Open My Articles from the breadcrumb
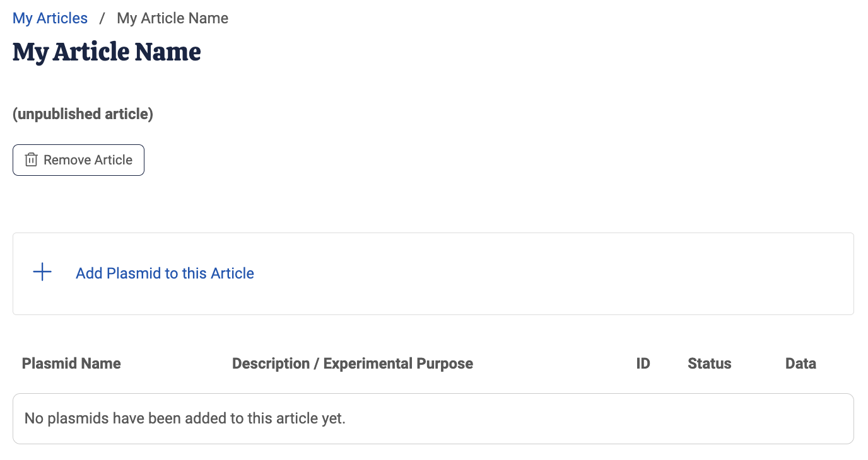This screenshot has height=460, width=868. tap(50, 18)
